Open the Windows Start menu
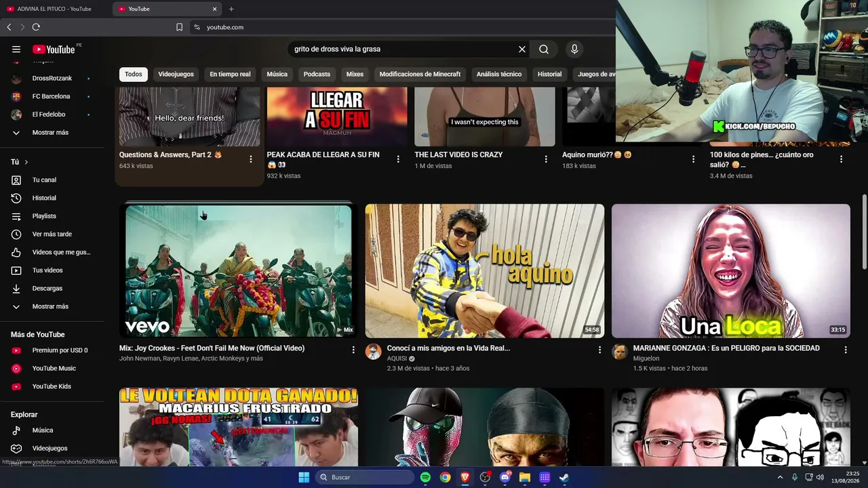Image resolution: width=868 pixels, height=488 pixels. (304, 477)
